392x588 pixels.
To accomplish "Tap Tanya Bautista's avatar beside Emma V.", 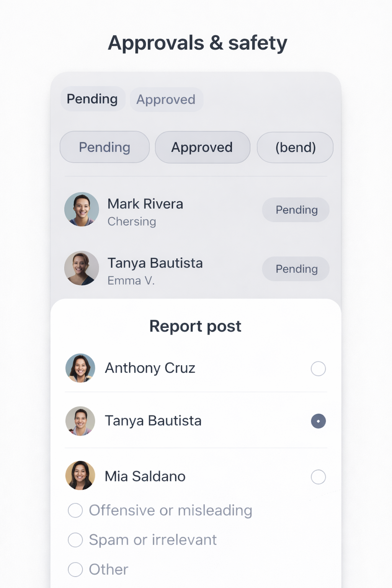I will coord(82,268).
